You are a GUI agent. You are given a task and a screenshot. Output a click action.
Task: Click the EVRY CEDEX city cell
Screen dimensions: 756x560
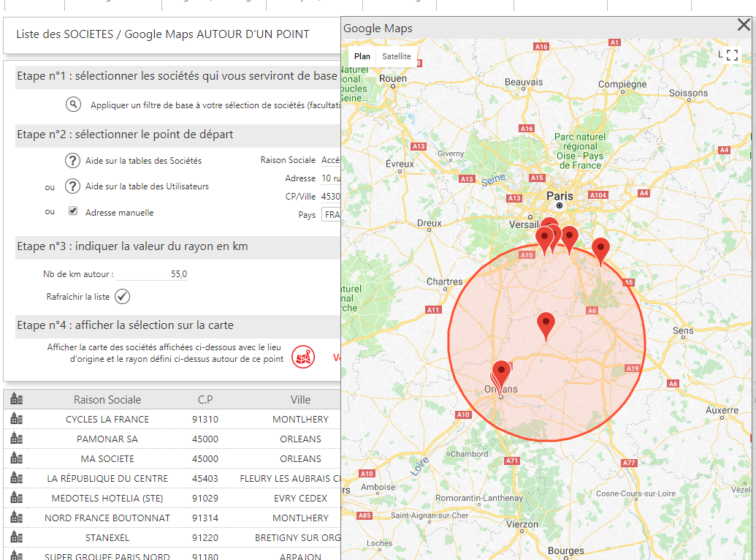tap(300, 499)
